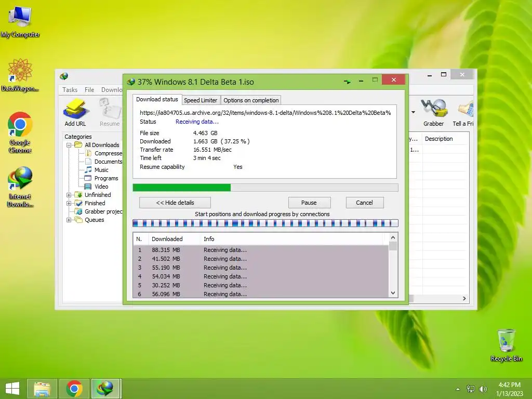
Task: Open File Explorer from the taskbar
Action: tap(42, 389)
